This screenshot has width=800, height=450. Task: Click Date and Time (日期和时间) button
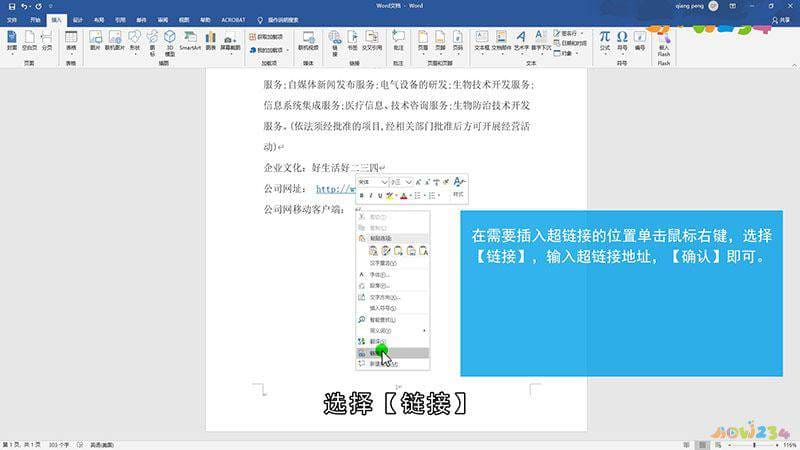point(570,43)
